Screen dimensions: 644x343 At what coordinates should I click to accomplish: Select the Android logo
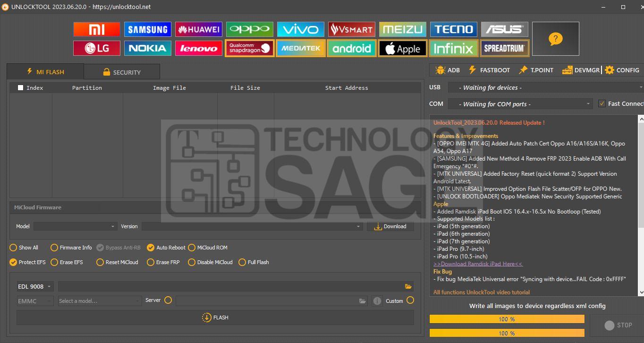[x=352, y=48]
